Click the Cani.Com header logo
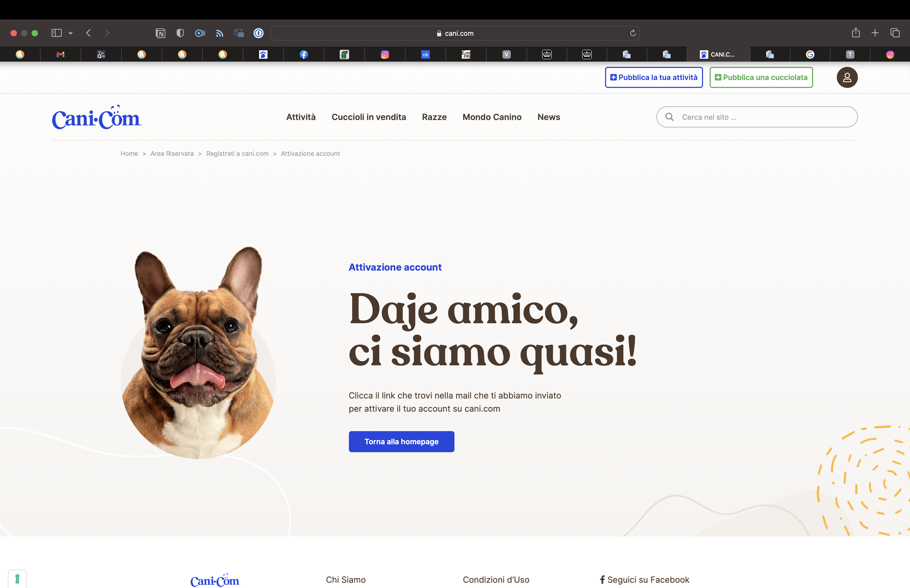Screen dimensions: 910x588 [x=97, y=117]
